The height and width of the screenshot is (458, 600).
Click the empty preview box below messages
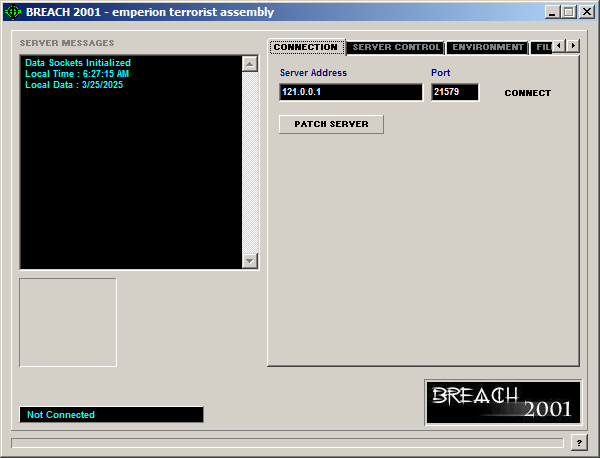click(x=68, y=322)
